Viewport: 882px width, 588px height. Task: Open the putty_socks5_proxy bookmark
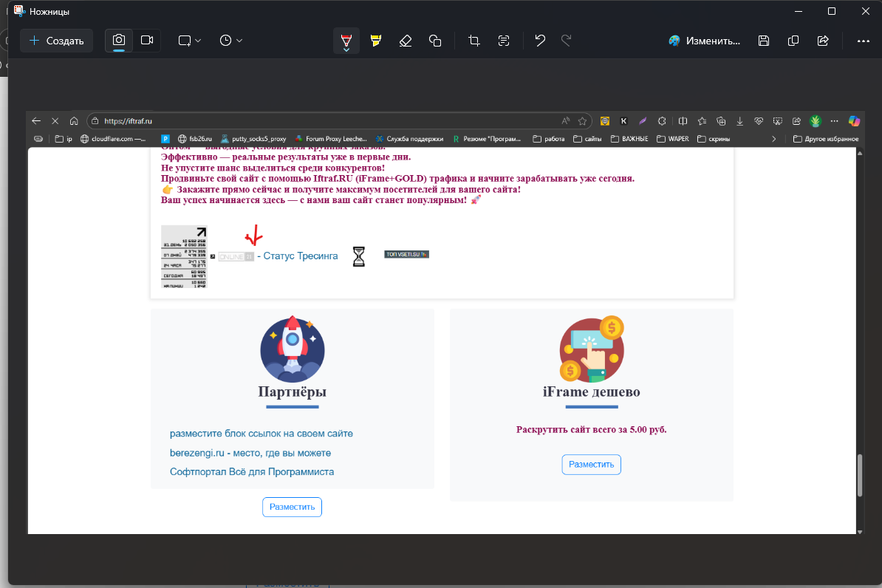click(x=253, y=139)
